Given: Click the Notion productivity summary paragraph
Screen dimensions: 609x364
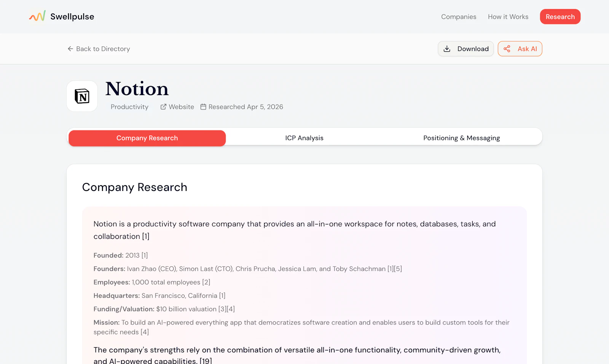Looking at the screenshot, I should pyautogui.click(x=295, y=230).
